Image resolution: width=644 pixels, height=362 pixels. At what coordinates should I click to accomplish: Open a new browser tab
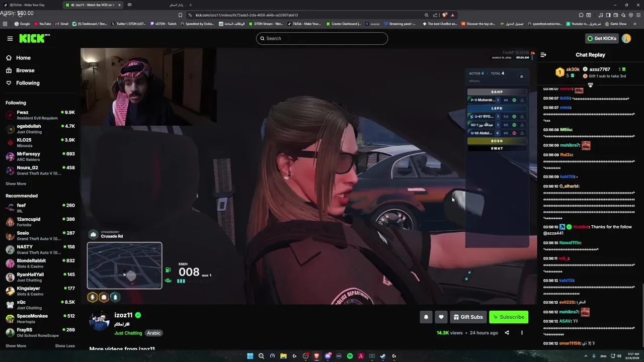pyautogui.click(x=190, y=5)
